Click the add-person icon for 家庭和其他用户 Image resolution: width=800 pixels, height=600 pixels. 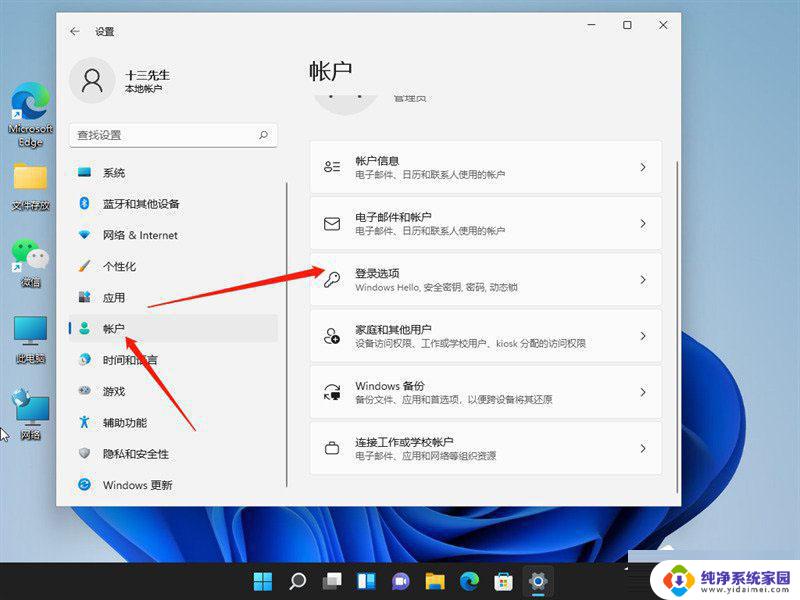click(332, 336)
